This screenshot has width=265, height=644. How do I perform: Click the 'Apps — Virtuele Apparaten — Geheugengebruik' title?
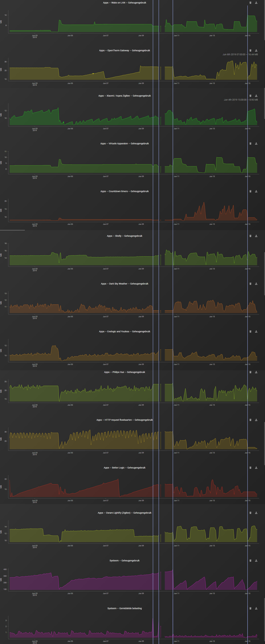125,143
